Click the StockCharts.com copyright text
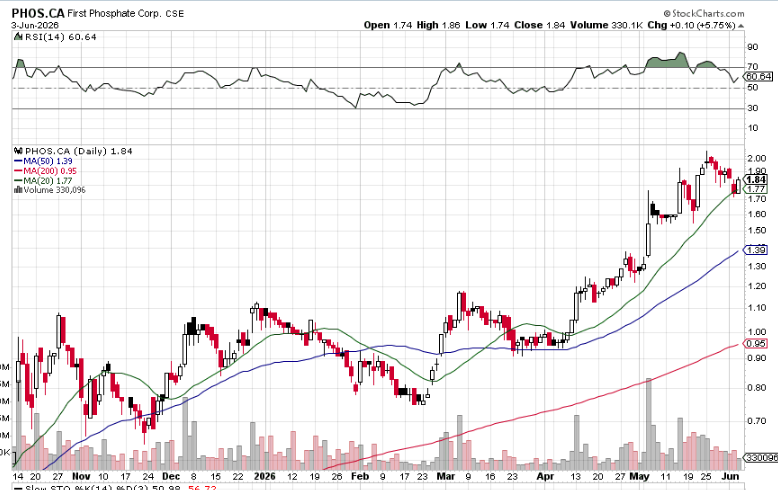The image size is (778, 490). click(704, 13)
